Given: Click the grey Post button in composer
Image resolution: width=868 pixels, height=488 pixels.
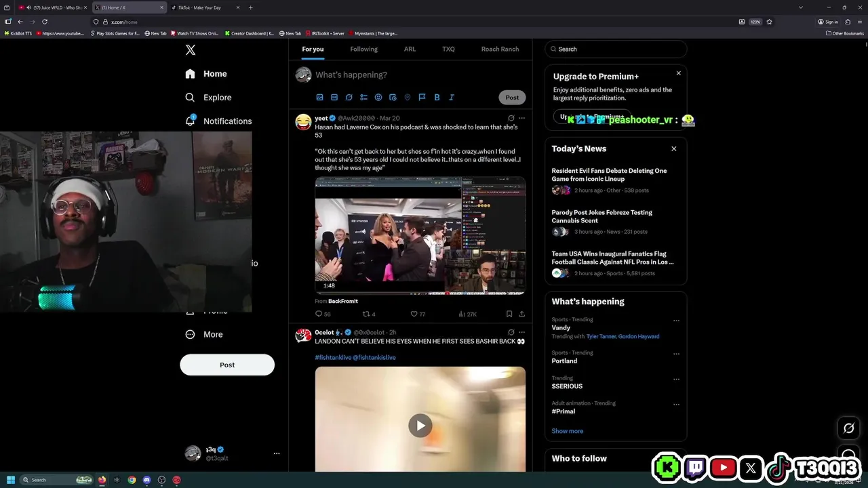Looking at the screenshot, I should click(x=512, y=98).
